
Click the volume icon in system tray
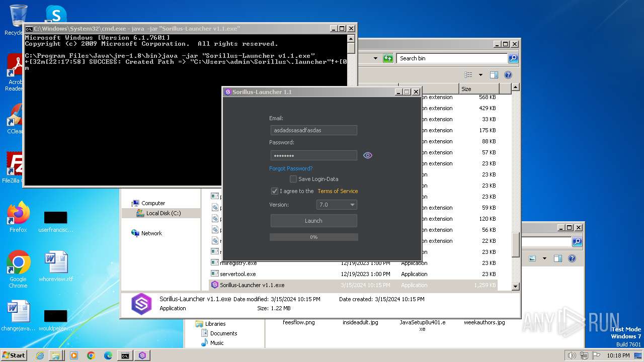(x=572, y=355)
